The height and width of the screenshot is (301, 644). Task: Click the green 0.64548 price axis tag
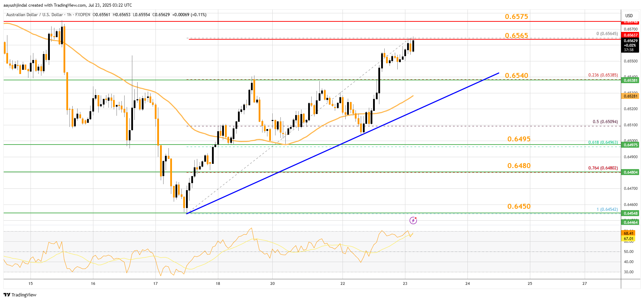(x=631, y=213)
